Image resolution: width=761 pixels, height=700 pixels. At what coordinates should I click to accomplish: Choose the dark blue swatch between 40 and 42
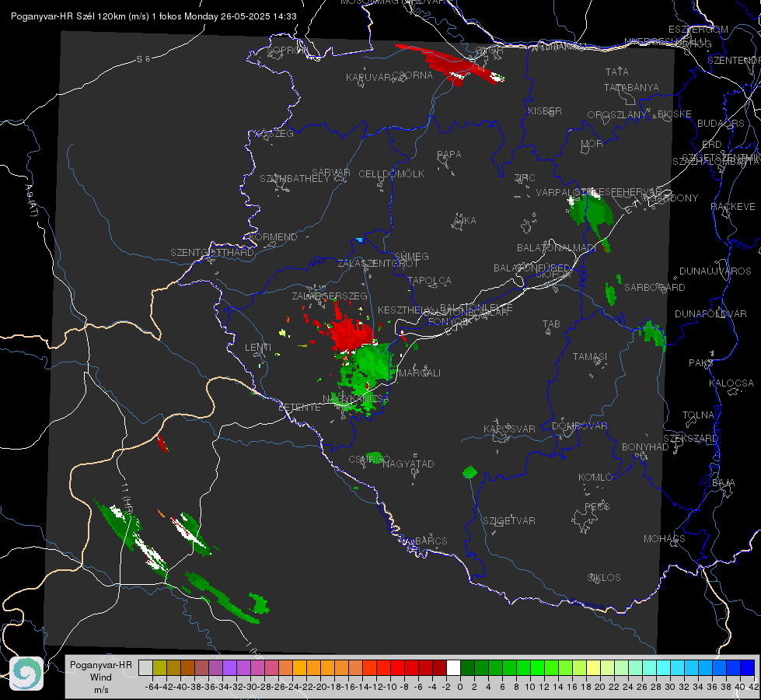coord(748,668)
